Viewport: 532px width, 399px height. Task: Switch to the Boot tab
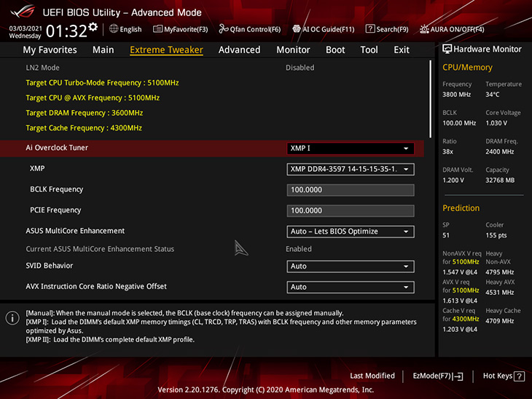pyautogui.click(x=335, y=50)
